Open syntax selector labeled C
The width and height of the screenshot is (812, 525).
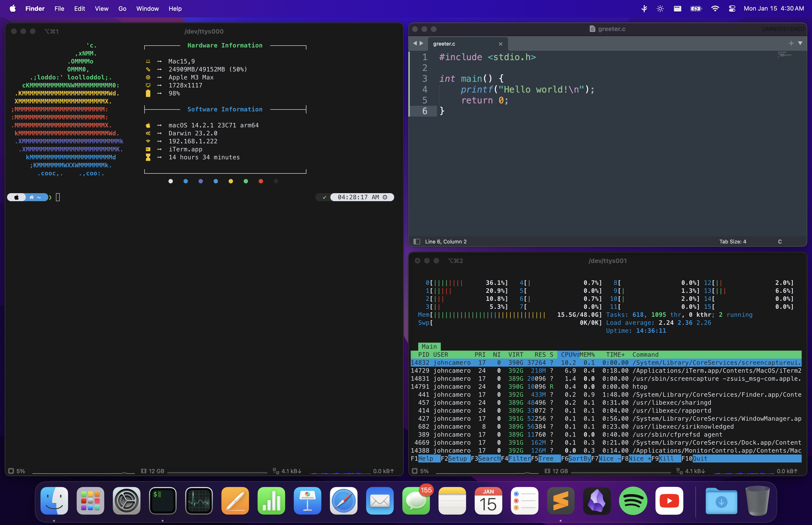pyautogui.click(x=780, y=241)
